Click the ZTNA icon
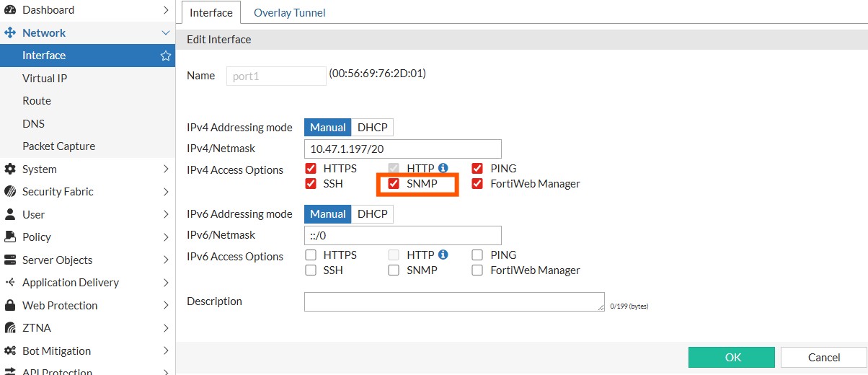Image resolution: width=868 pixels, height=375 pixels. (x=10, y=328)
